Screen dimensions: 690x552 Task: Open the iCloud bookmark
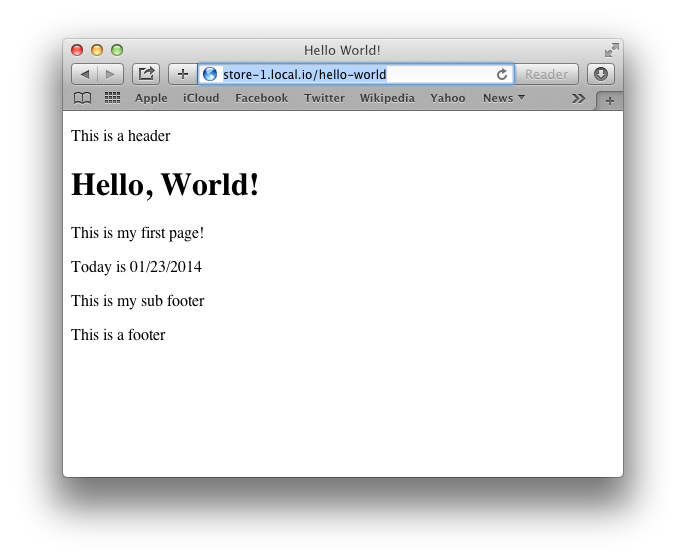coord(201,98)
